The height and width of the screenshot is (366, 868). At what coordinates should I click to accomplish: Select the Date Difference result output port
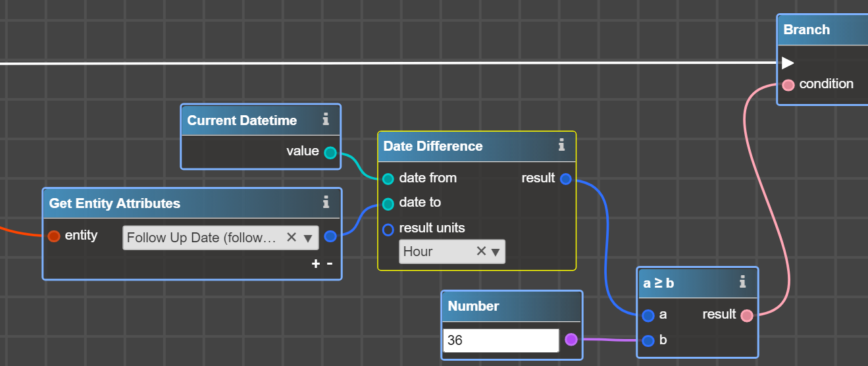click(x=566, y=178)
